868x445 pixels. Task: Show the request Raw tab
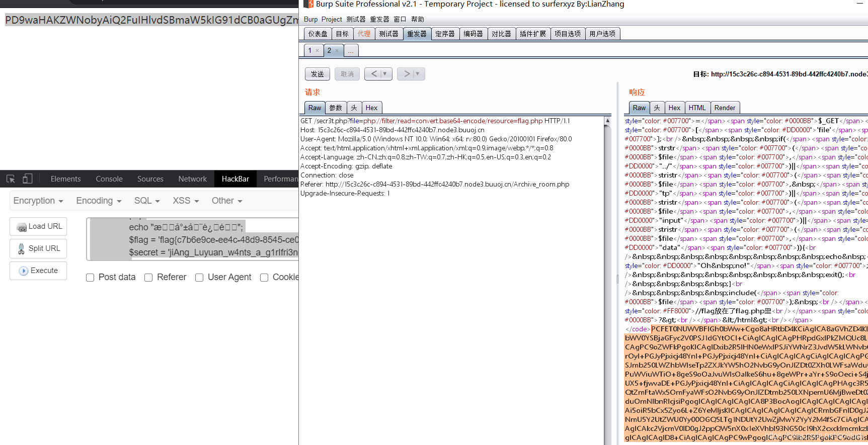click(x=315, y=108)
